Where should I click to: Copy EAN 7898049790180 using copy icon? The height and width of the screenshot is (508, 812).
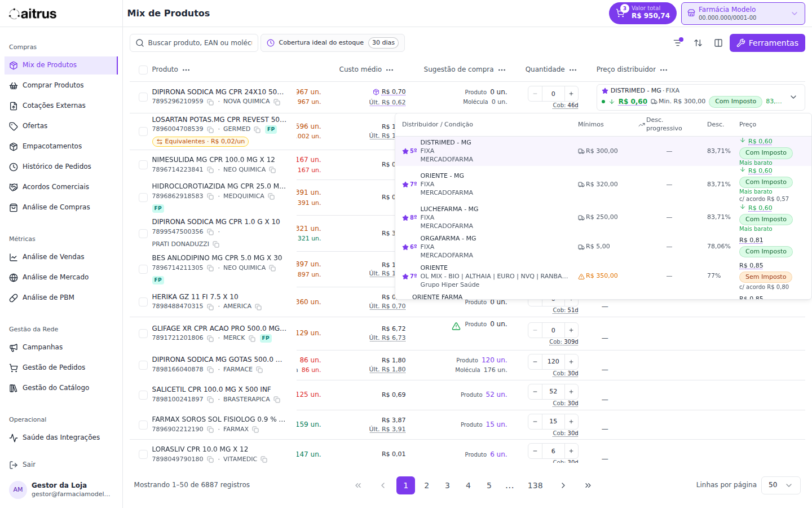(x=210, y=459)
